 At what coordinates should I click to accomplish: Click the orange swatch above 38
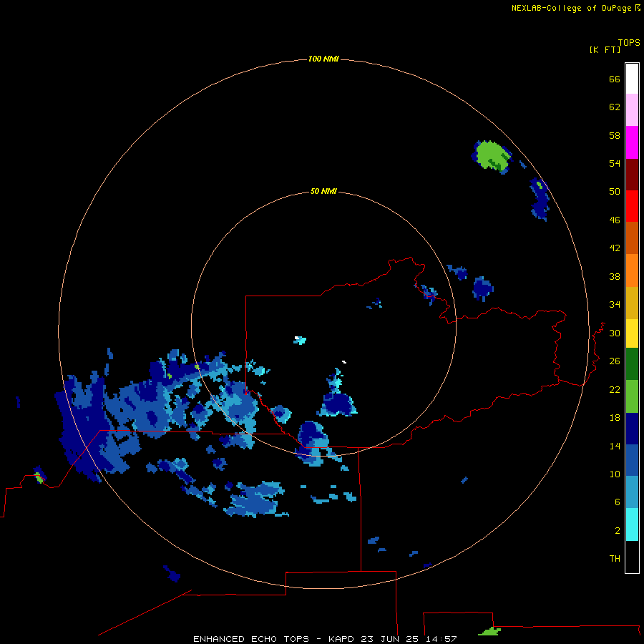pyautogui.click(x=632, y=270)
